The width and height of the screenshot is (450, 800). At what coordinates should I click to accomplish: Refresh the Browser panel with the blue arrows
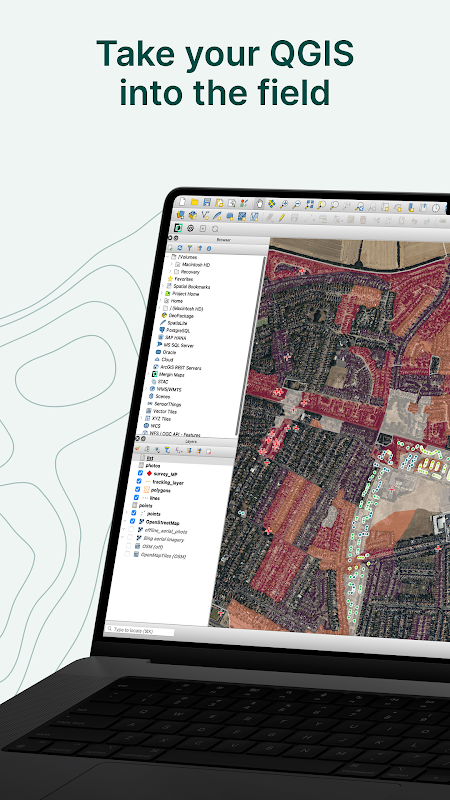click(x=180, y=247)
